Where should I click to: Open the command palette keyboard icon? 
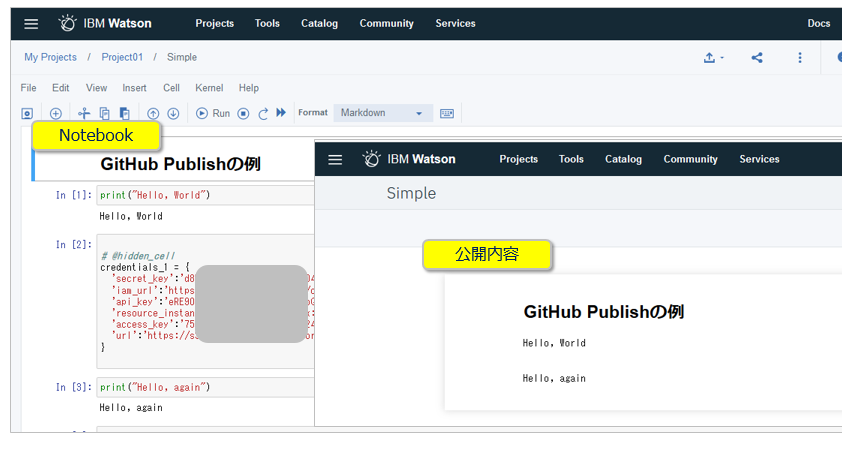pos(447,113)
